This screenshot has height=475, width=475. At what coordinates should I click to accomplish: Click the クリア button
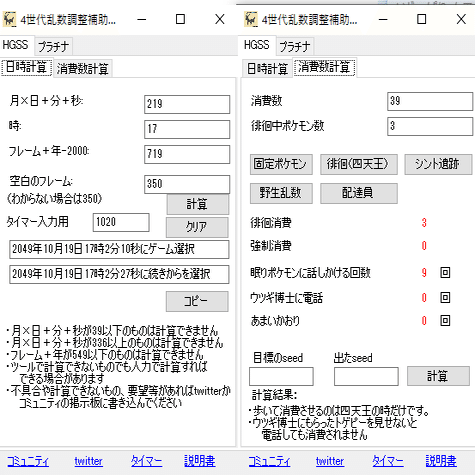(197, 227)
